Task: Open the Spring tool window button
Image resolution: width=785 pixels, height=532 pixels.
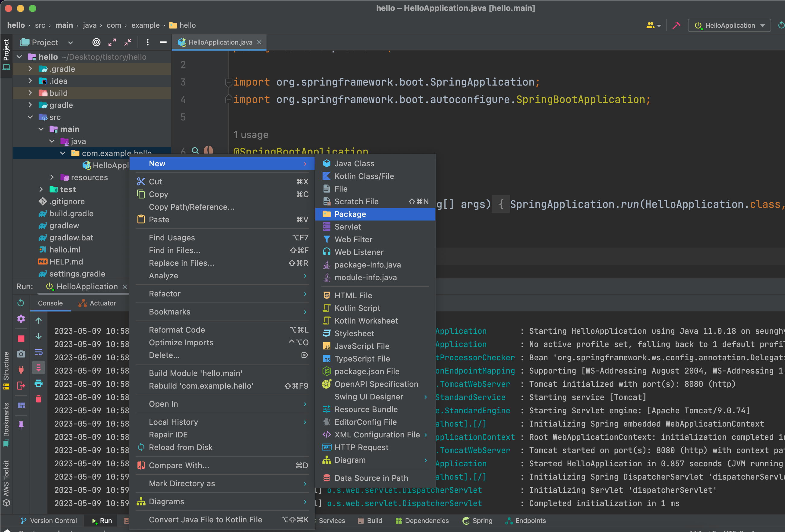Action: [x=478, y=521]
